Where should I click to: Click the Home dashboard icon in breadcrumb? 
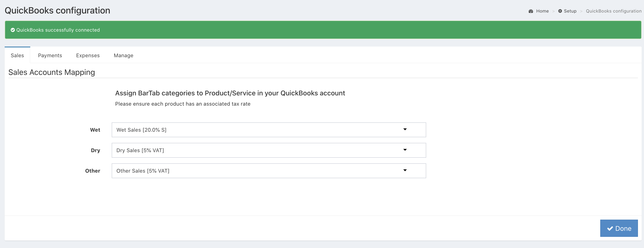click(x=531, y=11)
